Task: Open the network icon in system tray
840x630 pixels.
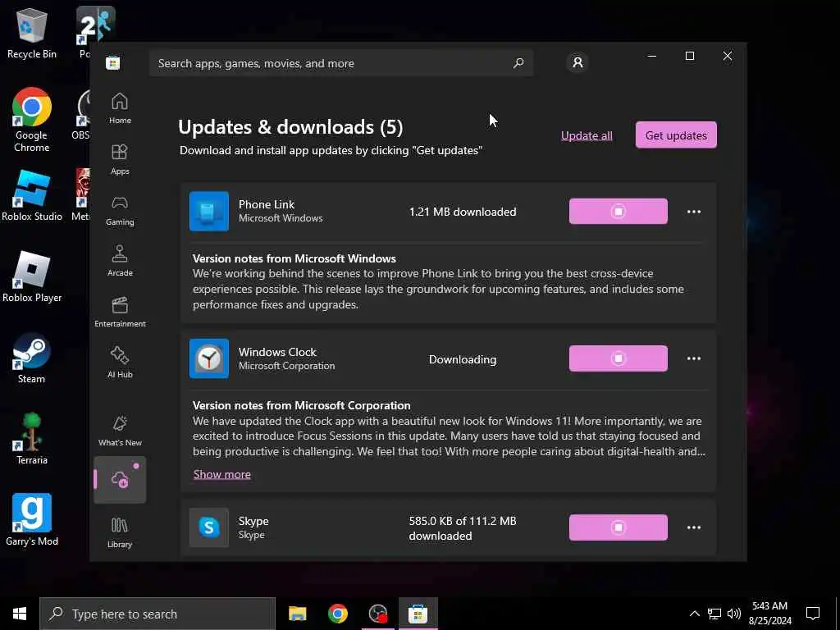Action: click(714, 614)
